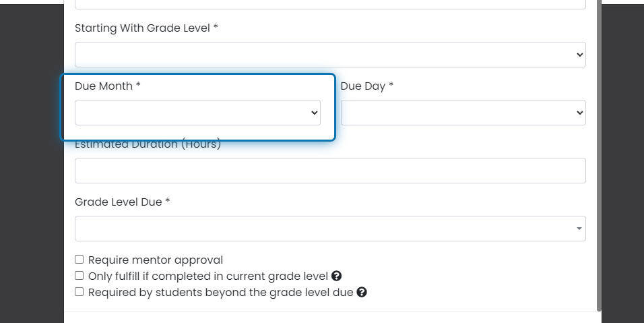The width and height of the screenshot is (644, 323).
Task: Enable the Require mentor approval checkbox
Action: (x=79, y=260)
